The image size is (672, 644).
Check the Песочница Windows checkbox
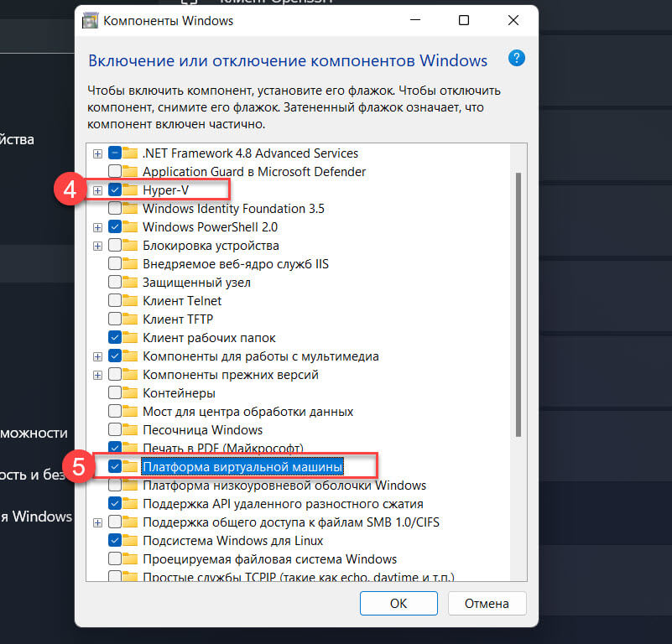pyautogui.click(x=115, y=430)
